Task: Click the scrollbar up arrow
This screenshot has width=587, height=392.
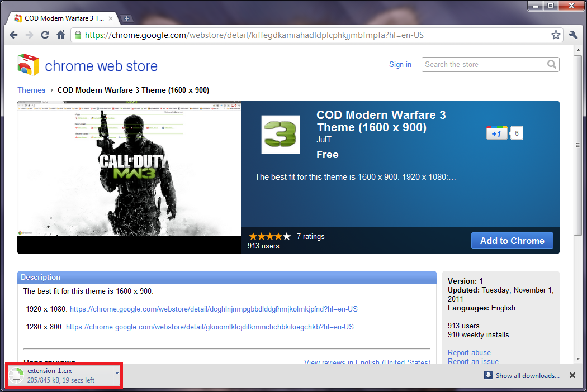Action: pos(578,50)
